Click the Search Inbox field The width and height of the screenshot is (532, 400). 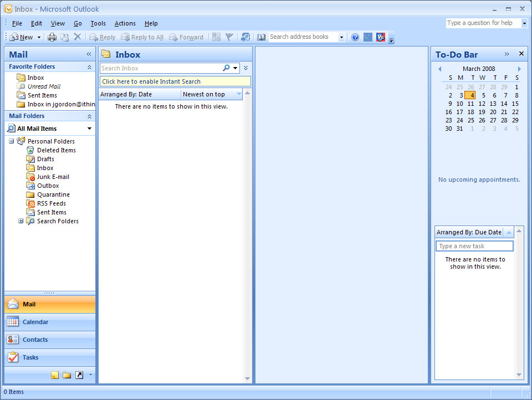click(161, 68)
